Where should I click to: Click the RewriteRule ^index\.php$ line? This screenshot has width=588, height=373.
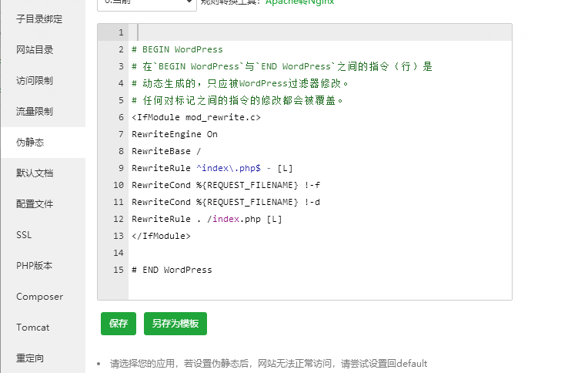pyautogui.click(x=212, y=168)
